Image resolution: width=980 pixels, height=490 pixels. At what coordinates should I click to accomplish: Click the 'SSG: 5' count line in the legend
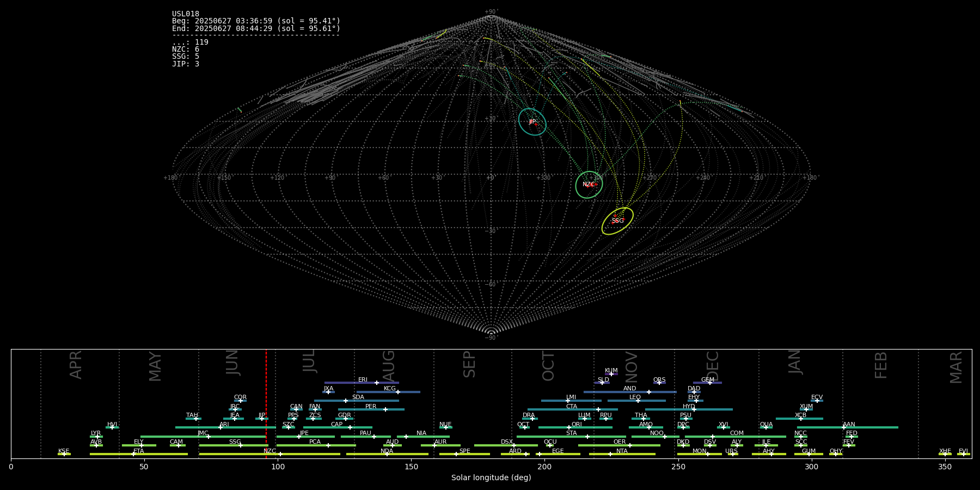coord(186,57)
